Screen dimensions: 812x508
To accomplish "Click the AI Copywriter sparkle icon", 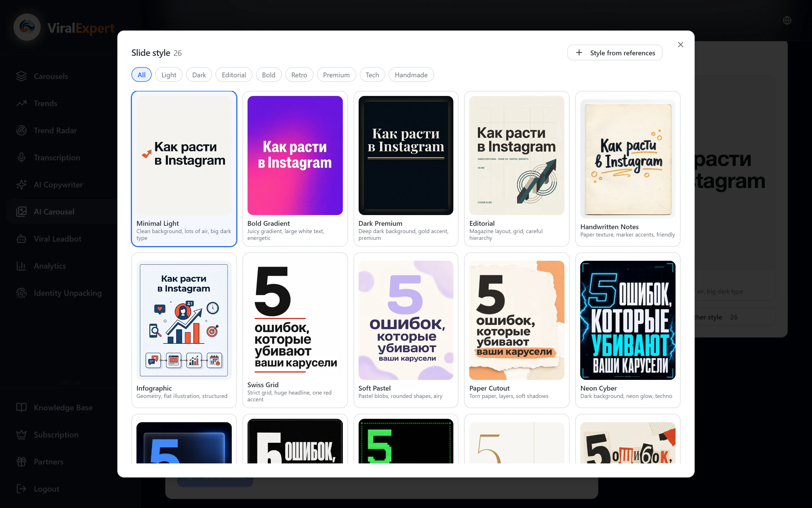I will [21, 185].
